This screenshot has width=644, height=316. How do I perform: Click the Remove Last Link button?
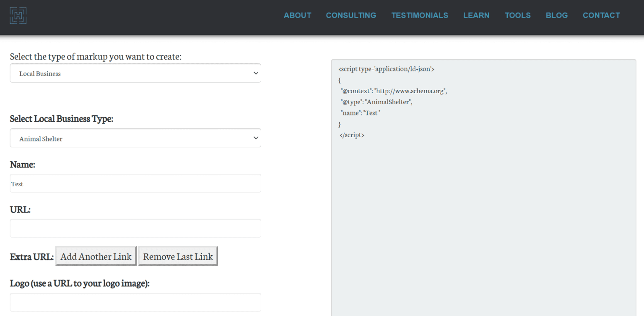pos(178,256)
